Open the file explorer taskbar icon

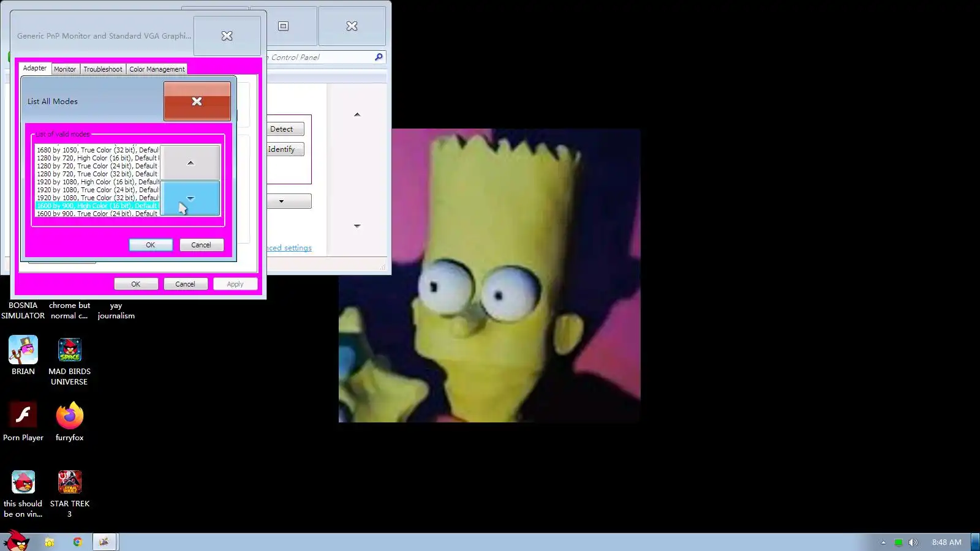(50, 542)
